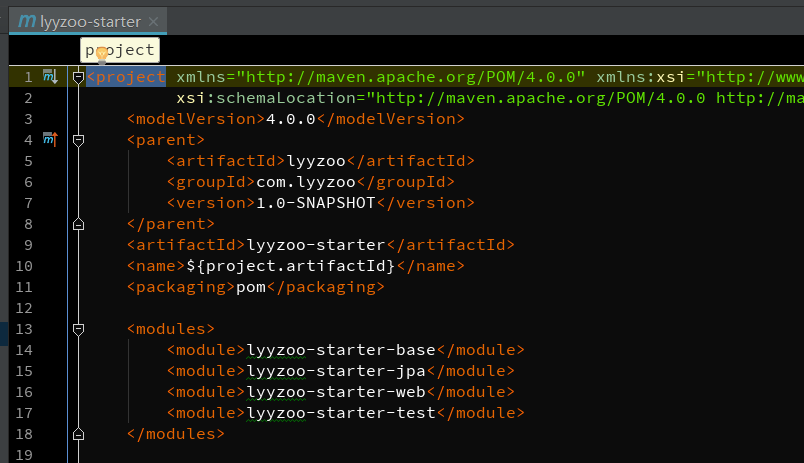This screenshot has width=804, height=463.
Task: Click the module lyyzoo-starter-base
Action: [341, 350]
